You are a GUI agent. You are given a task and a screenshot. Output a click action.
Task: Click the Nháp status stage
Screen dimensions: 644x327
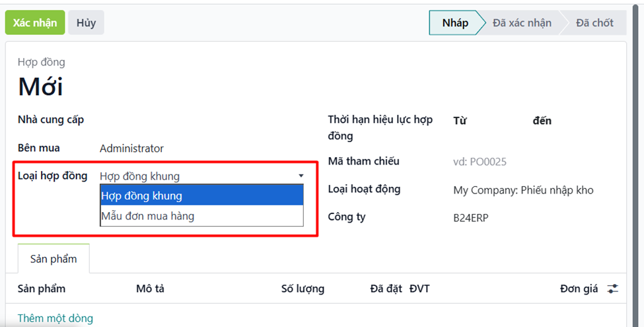(x=455, y=22)
